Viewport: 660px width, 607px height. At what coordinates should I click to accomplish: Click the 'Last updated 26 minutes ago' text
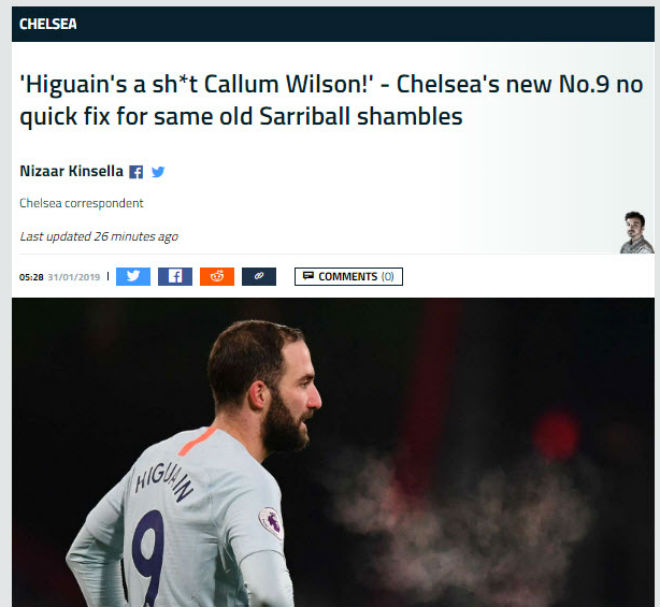pos(99,237)
